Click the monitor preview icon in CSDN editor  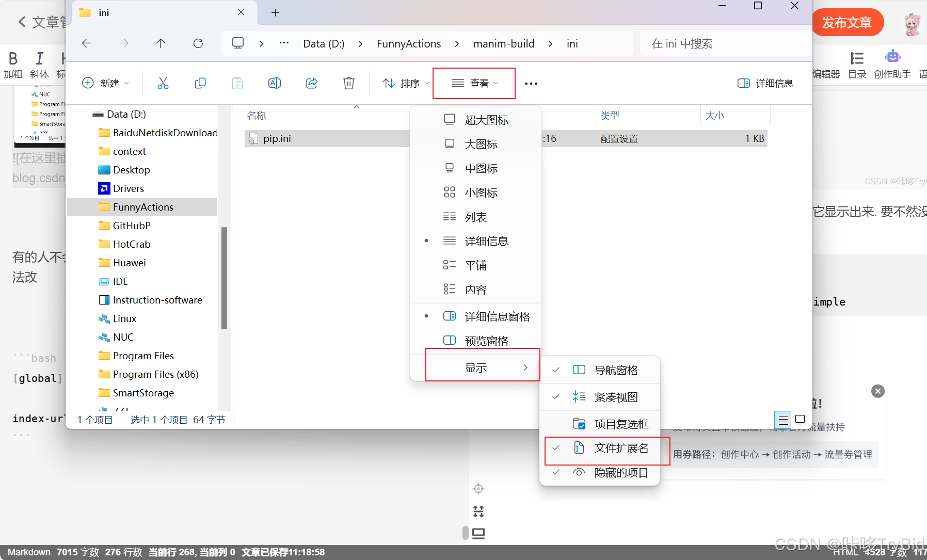click(478, 533)
